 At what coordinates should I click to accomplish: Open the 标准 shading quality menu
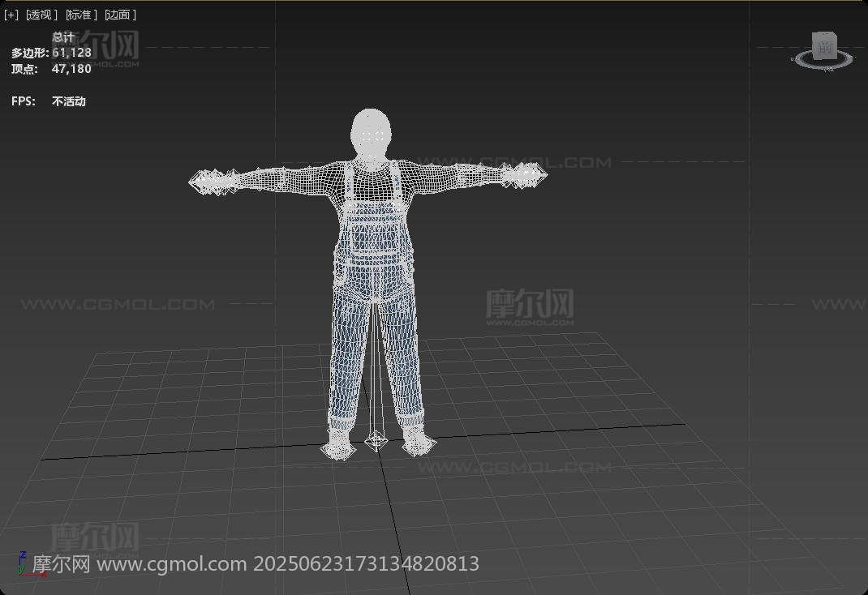pos(81,15)
